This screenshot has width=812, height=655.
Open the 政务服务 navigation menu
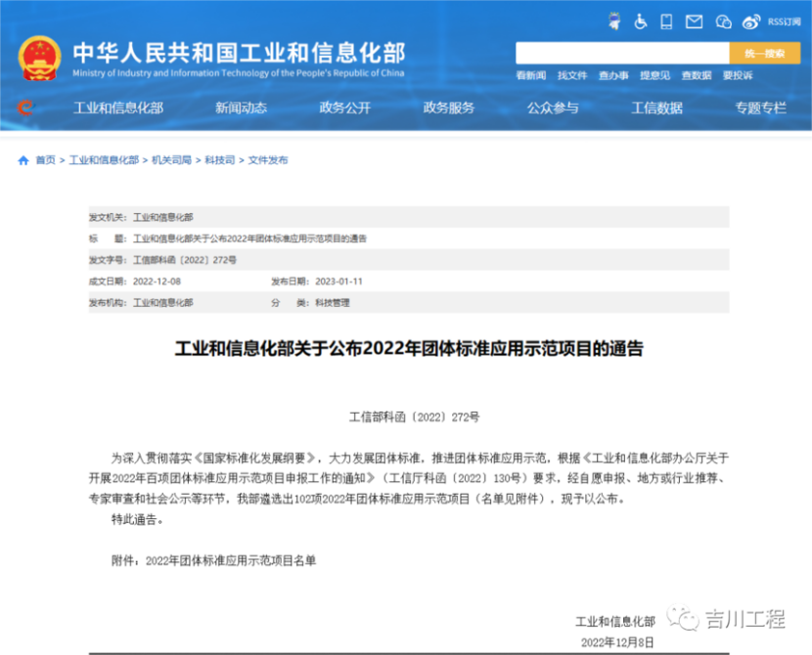(449, 108)
